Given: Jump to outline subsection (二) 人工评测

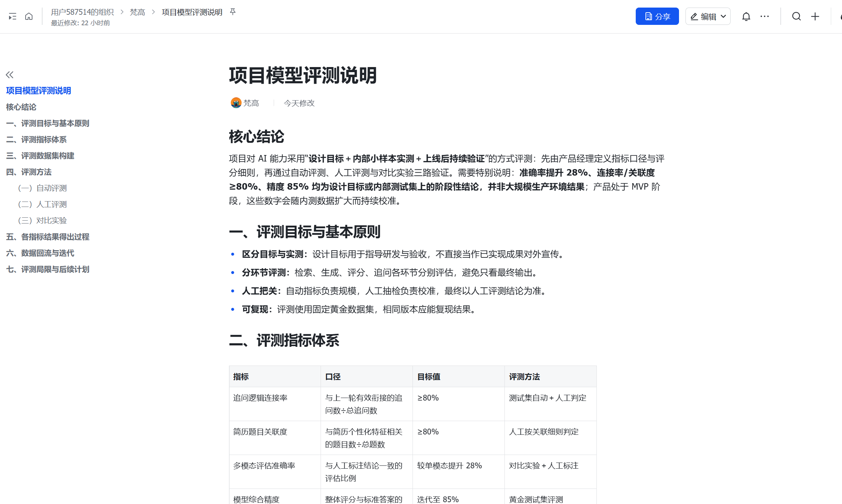Looking at the screenshot, I should pos(43,204).
